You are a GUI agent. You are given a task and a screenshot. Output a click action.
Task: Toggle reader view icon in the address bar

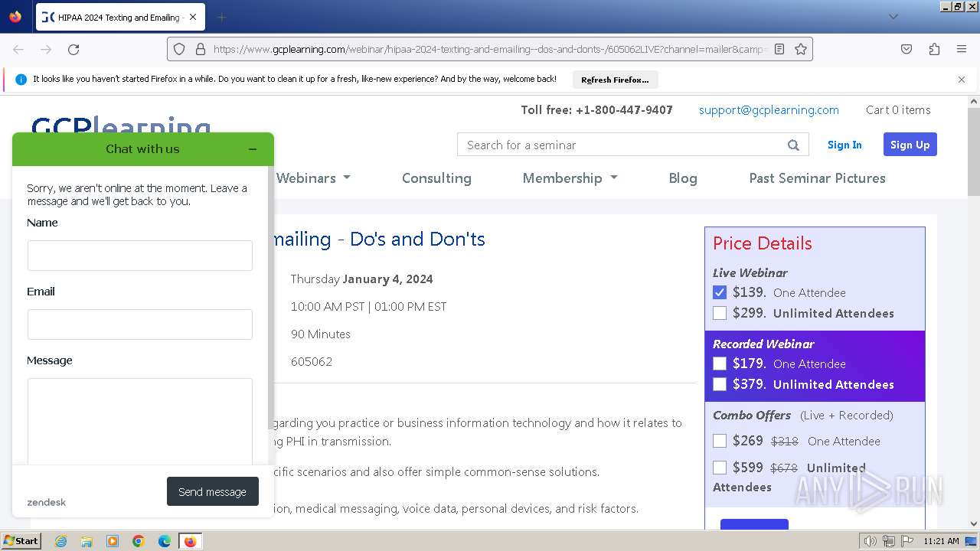pos(779,49)
